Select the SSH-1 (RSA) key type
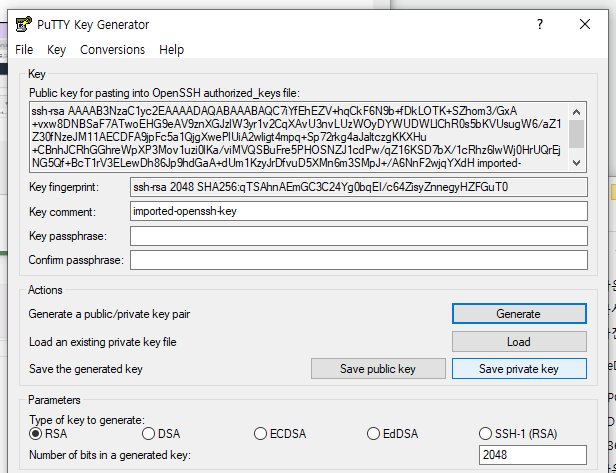This screenshot has width=616, height=473. pos(518,434)
